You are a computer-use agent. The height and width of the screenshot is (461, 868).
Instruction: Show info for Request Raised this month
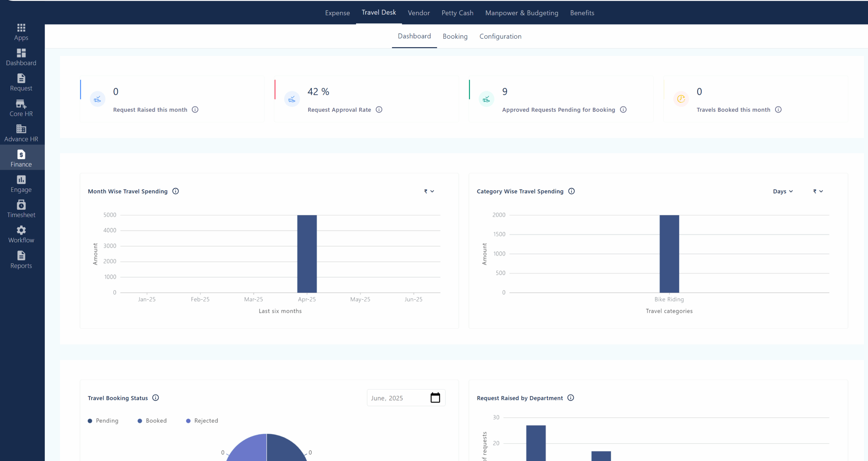(195, 109)
